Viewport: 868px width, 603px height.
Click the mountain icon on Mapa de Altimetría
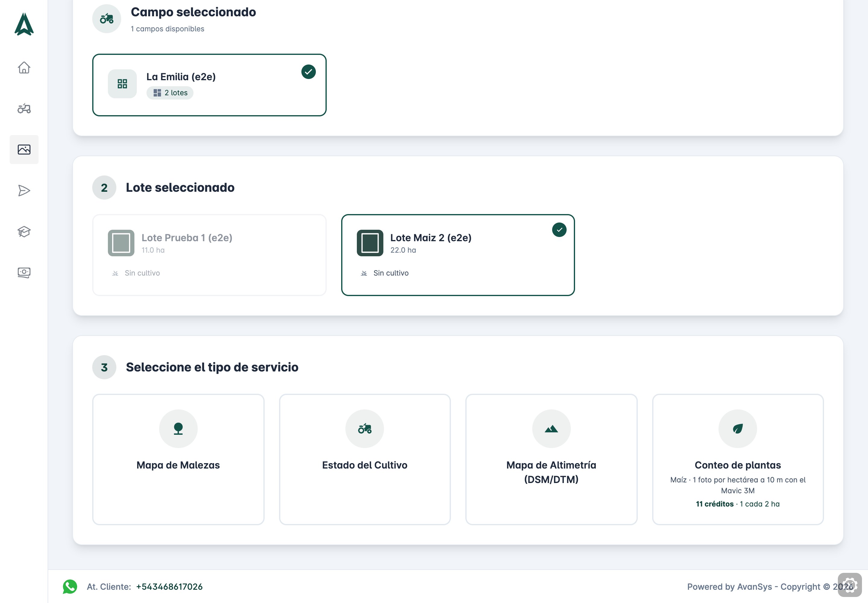click(x=552, y=428)
